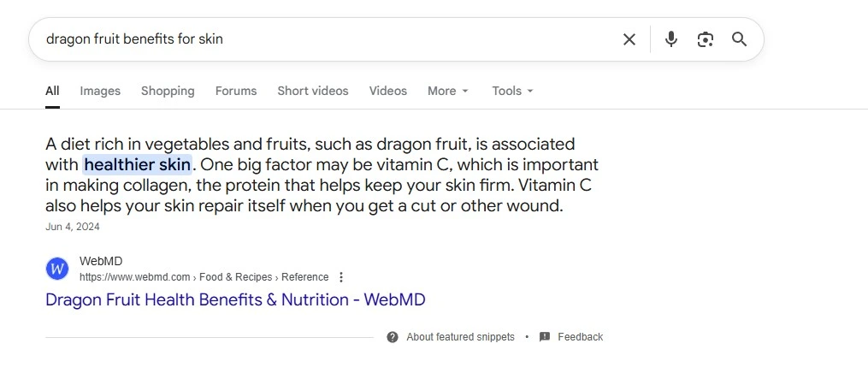This screenshot has height=379, width=868.
Task: Open Dragon Fruit Health Benefits WebMD link
Action: 235,299
